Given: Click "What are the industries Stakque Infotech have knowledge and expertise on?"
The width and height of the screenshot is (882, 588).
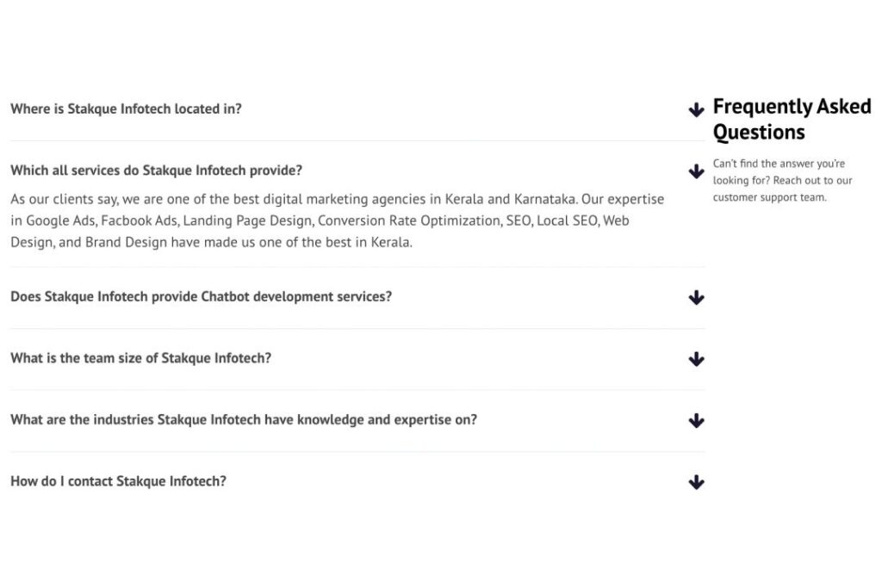Looking at the screenshot, I should [x=244, y=419].
